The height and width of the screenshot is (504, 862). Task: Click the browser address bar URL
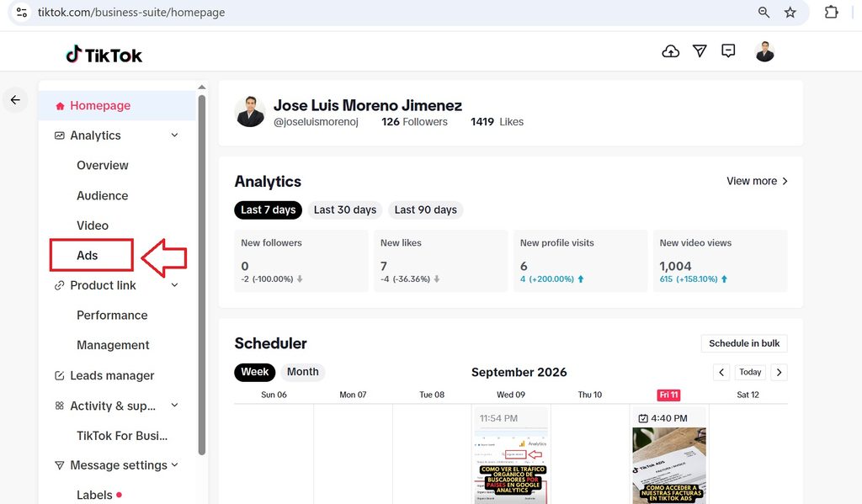[131, 12]
